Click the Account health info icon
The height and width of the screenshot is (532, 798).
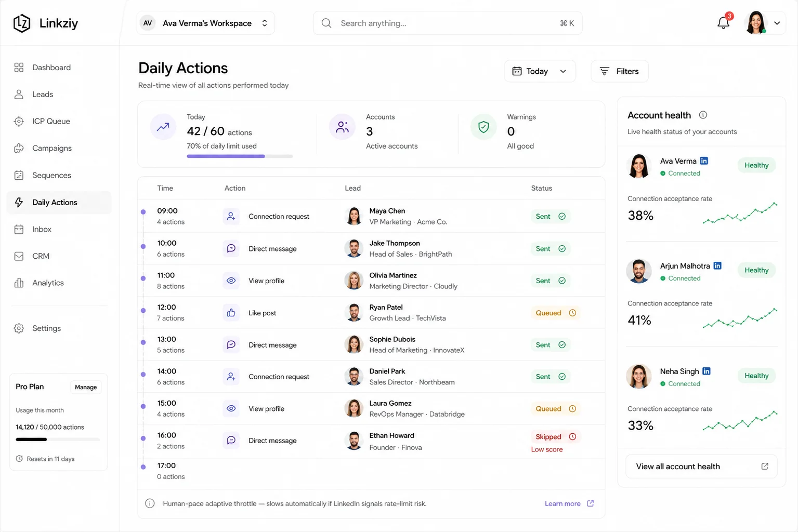click(x=703, y=115)
